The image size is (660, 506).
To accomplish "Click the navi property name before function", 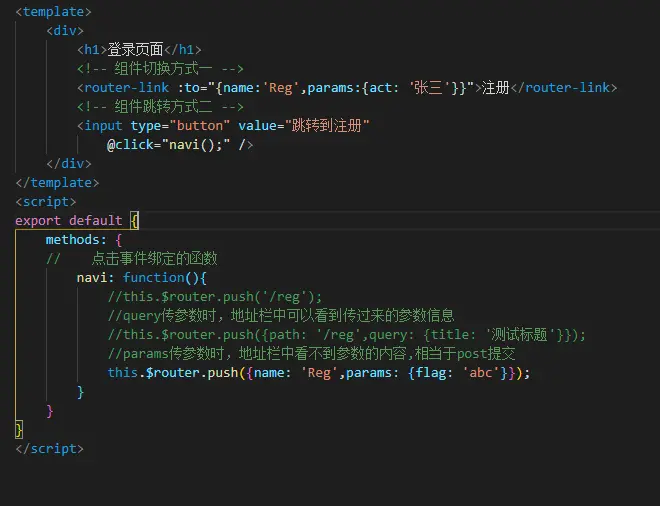I will coord(92,278).
